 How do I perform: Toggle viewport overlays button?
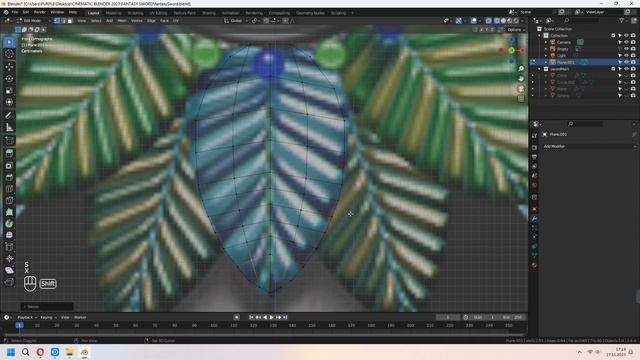coord(474,20)
